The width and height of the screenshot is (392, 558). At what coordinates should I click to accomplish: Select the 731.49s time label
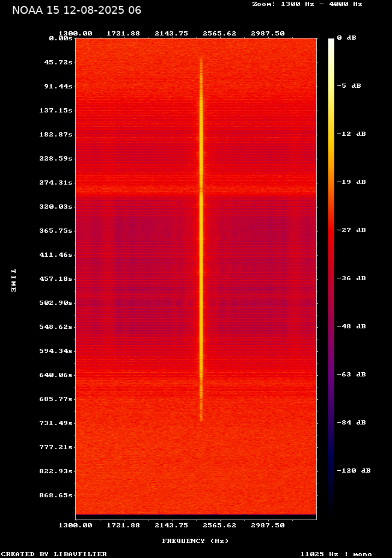[x=56, y=423]
